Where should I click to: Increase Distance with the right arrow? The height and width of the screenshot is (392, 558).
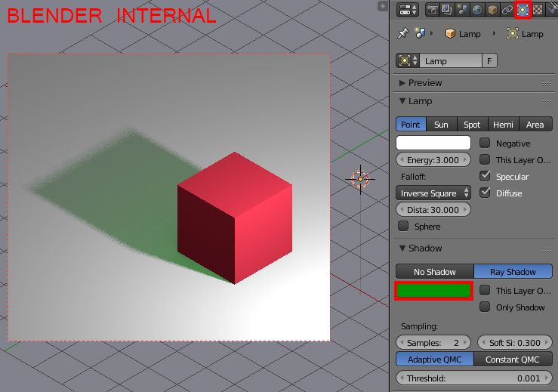point(465,210)
